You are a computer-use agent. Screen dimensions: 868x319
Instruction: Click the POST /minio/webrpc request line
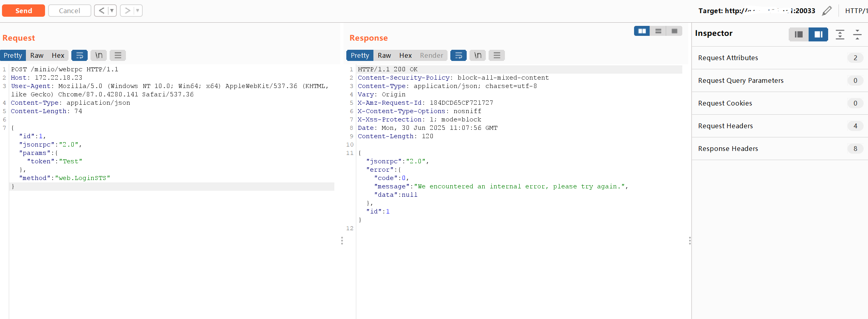65,69
